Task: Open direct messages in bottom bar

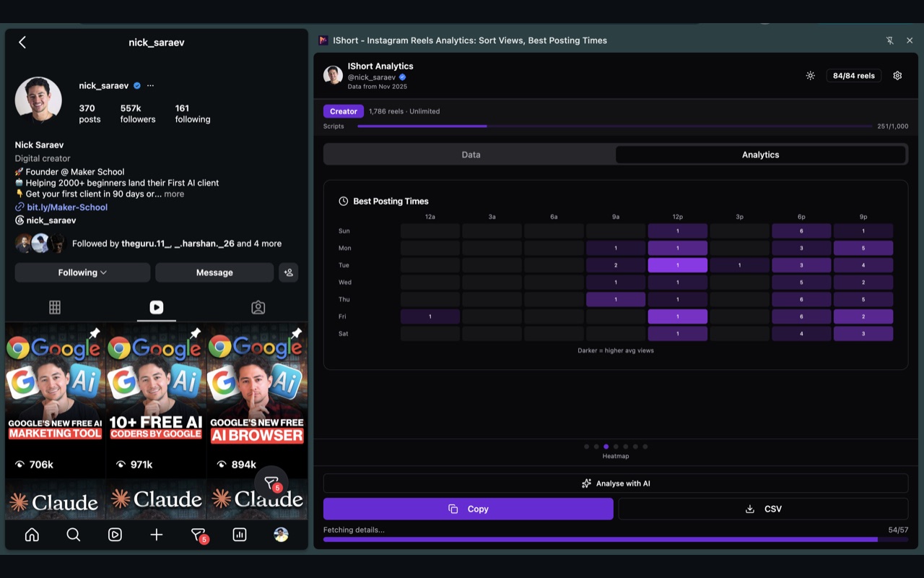Action: coord(199,535)
